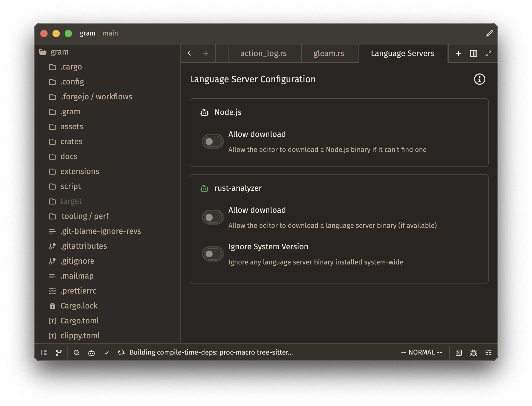
Task: Enable Allow download for Node.js
Action: pos(213,141)
